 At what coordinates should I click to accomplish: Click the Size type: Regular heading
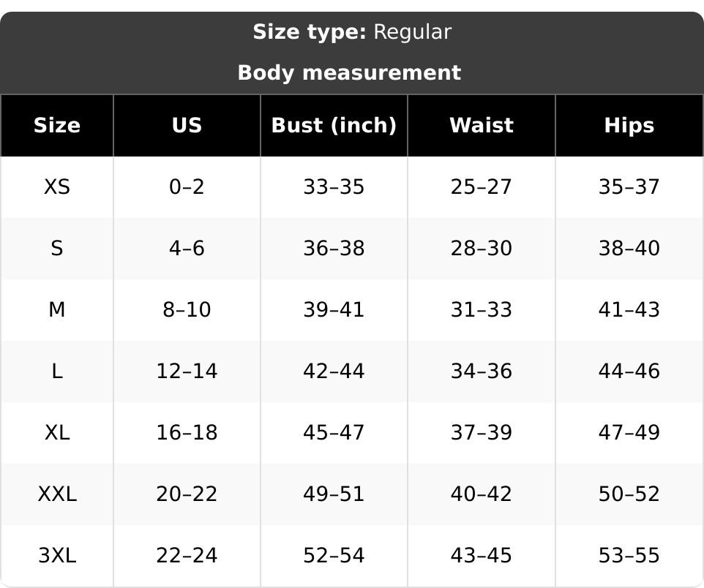pos(352,32)
